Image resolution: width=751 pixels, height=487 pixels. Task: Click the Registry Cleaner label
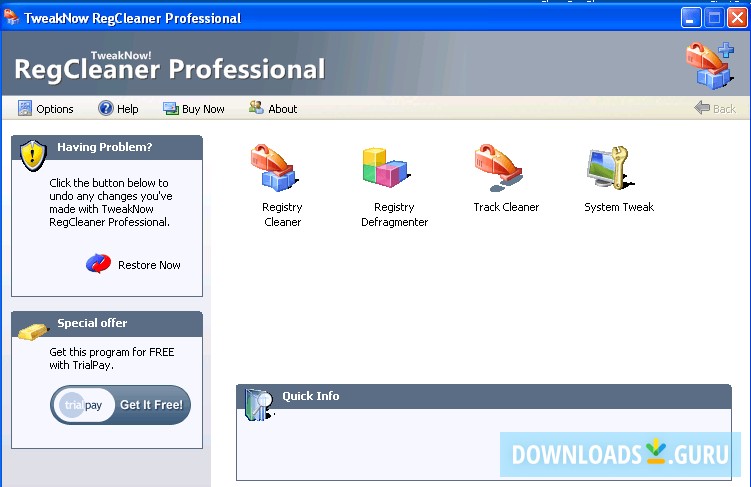pyautogui.click(x=282, y=215)
